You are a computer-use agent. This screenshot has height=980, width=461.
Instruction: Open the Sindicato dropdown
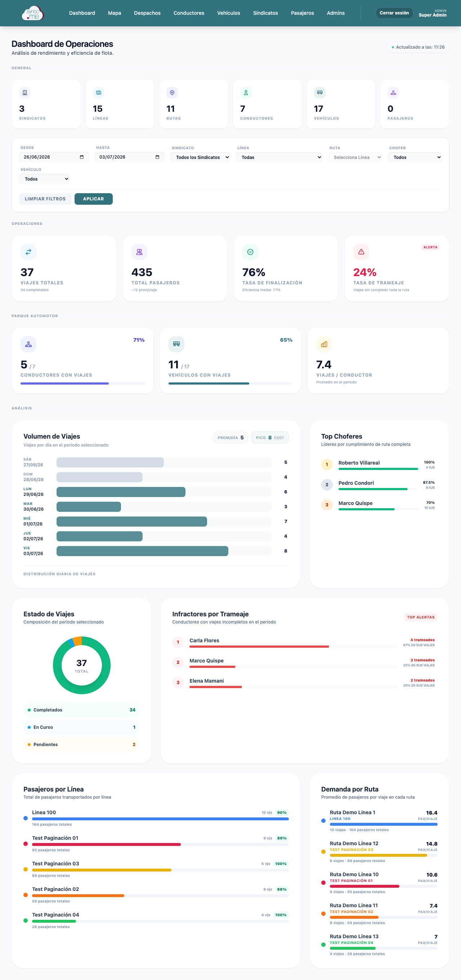click(200, 158)
